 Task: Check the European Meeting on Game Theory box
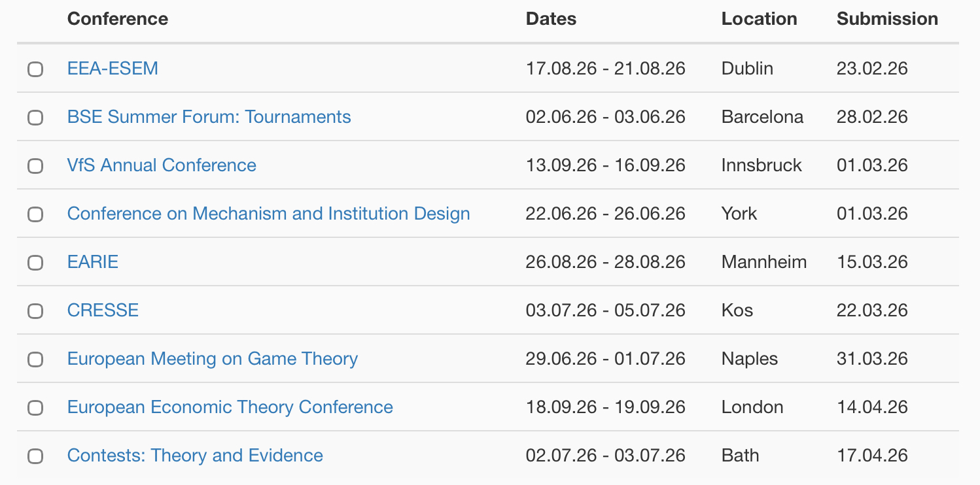(x=35, y=360)
